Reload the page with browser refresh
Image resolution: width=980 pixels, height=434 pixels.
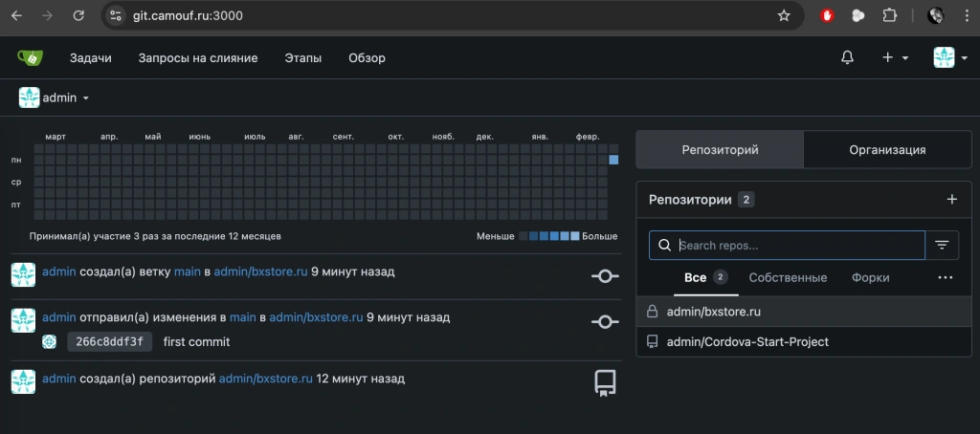pos(78,15)
